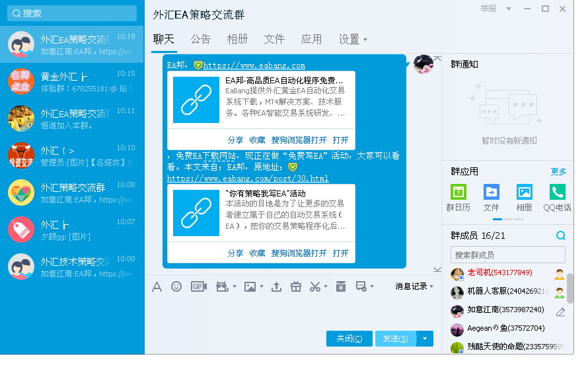588x381 pixels.
Task: Open the https://www.eabang.com link
Action: pos(254,65)
